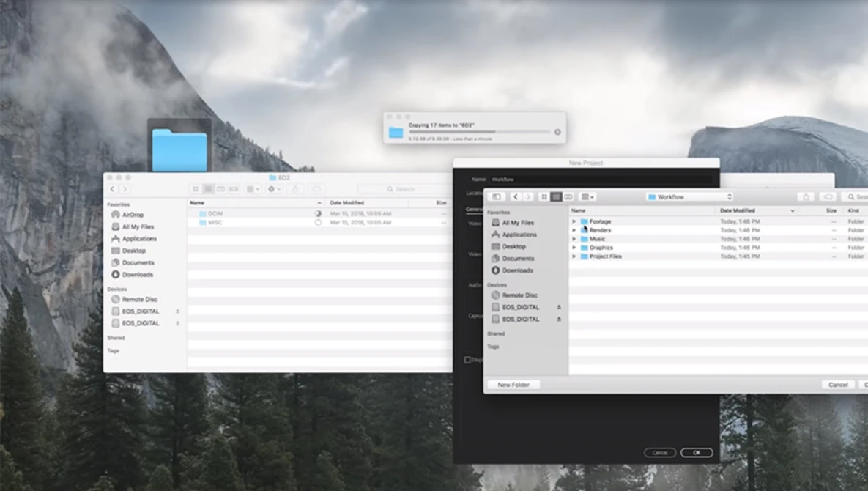Viewport: 868px width, 491px height.
Task: Open Documents in Workflow dialog sidebar
Action: [x=518, y=259]
